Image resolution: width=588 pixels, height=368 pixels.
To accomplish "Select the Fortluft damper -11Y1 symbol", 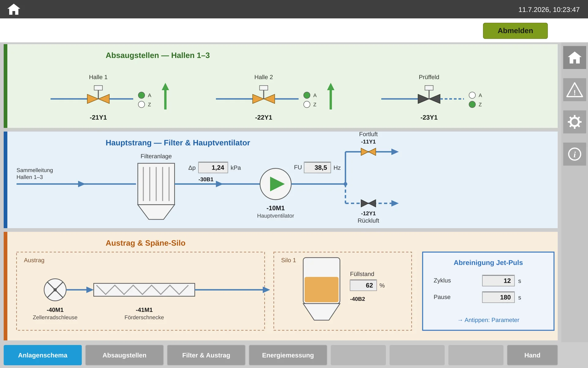I will tap(368, 152).
